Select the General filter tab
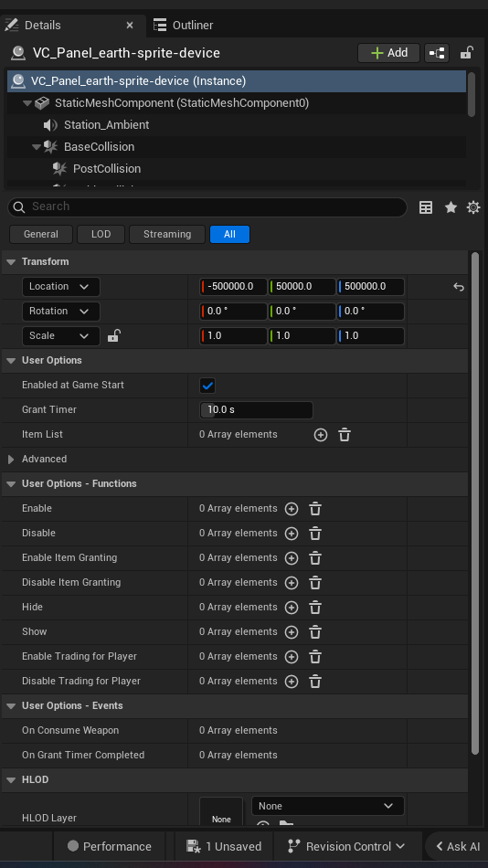Viewport: 488px width, 868px height. [41, 234]
